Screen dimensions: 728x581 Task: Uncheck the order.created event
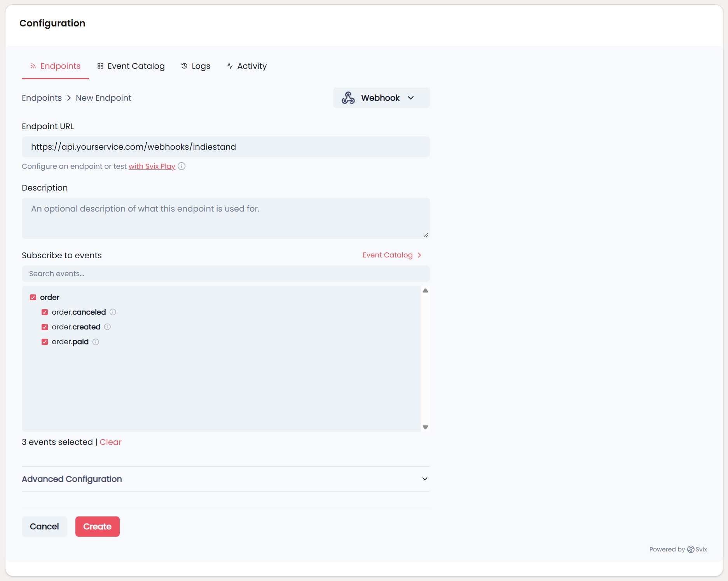point(45,327)
